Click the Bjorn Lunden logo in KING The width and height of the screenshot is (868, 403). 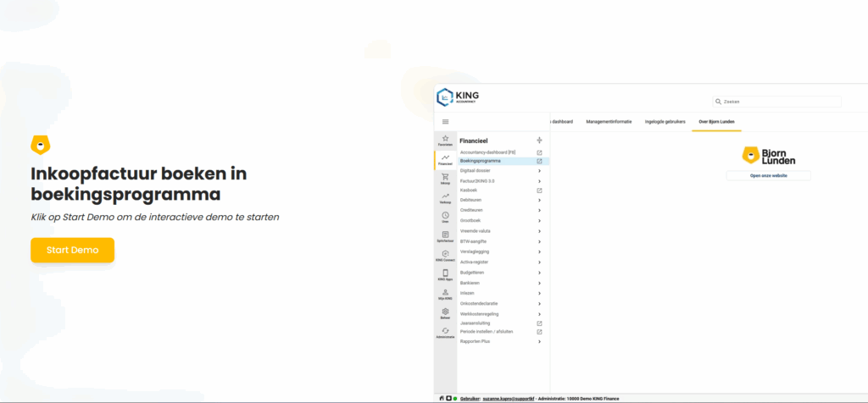pyautogui.click(x=769, y=155)
